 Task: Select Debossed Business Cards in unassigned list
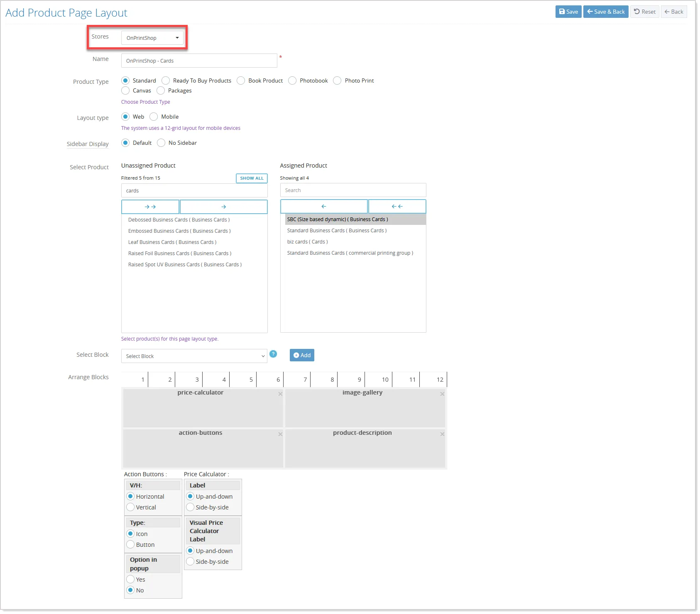click(179, 220)
